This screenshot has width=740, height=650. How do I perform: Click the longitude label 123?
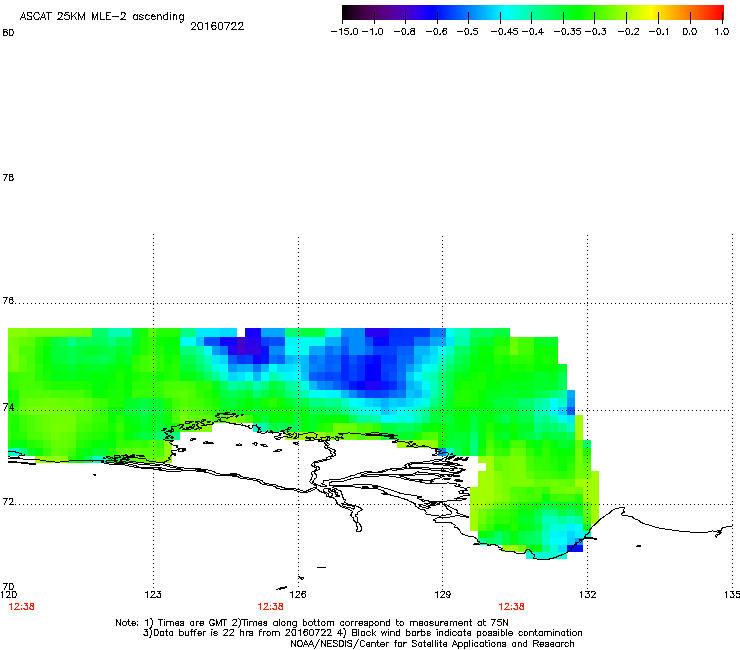coord(153,594)
